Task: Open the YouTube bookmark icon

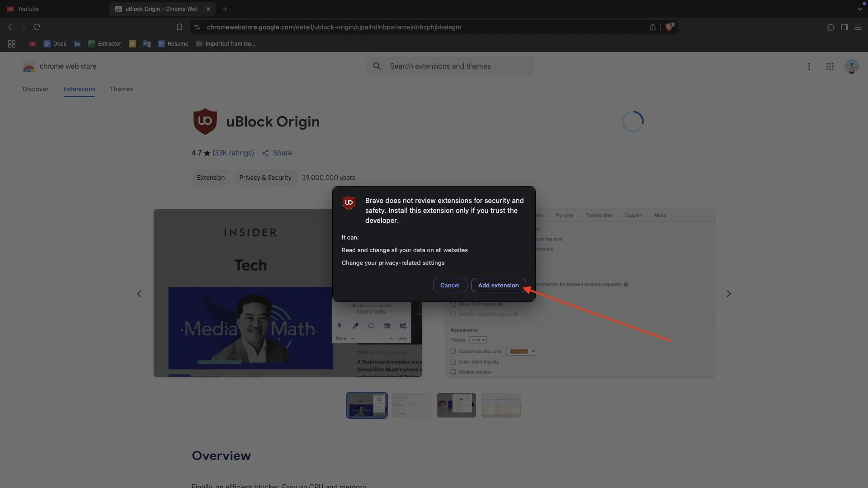Action: tap(32, 44)
